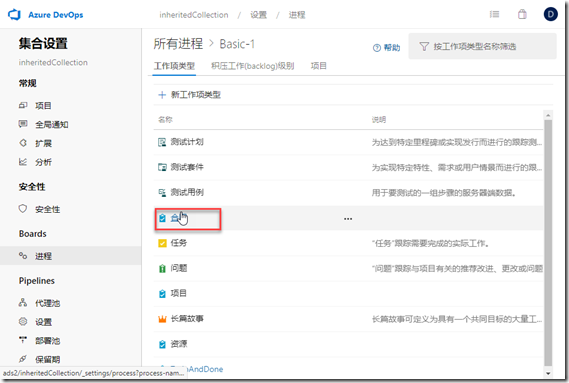Viewport: 569px width, 383px height.
Task: Open 扩展 in the sidebar
Action: [43, 143]
